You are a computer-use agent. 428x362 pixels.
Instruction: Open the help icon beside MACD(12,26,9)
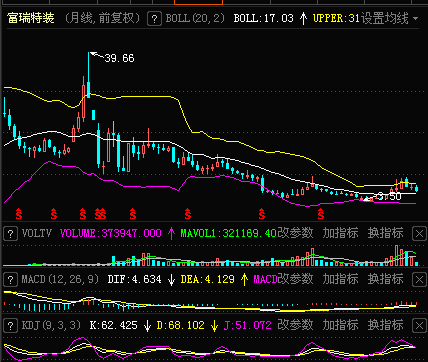pos(10,279)
